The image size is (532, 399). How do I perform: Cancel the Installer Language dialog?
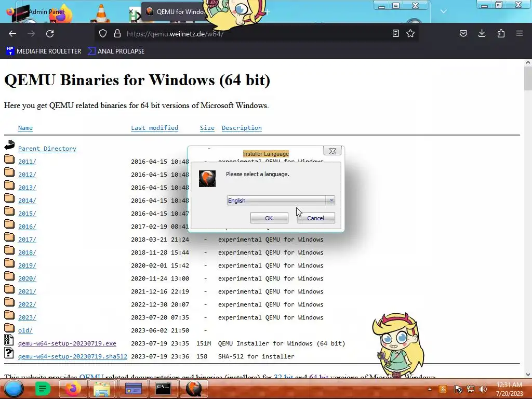point(315,218)
